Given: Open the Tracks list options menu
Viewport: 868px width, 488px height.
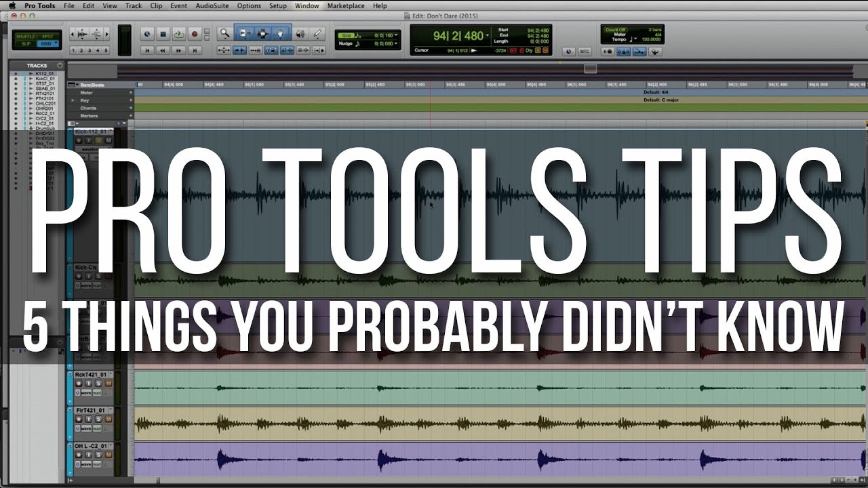Looking at the screenshot, I should pos(60,66).
